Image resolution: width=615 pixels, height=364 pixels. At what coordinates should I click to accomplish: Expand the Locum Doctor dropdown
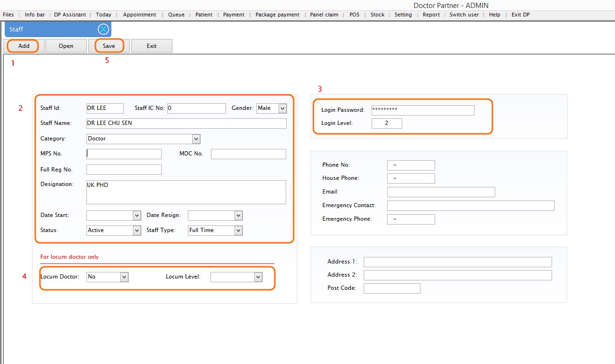pyautogui.click(x=124, y=277)
